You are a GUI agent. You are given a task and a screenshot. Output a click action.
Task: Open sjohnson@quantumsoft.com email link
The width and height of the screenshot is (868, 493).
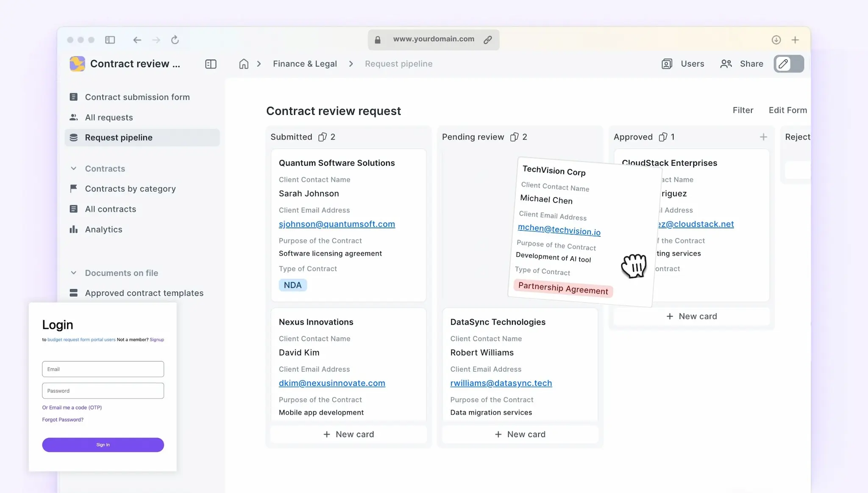[337, 224]
